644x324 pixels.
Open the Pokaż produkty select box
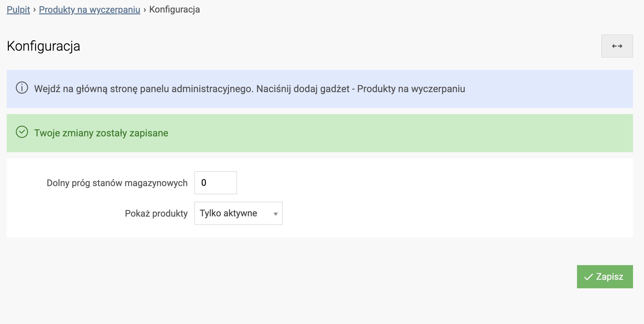click(x=238, y=213)
